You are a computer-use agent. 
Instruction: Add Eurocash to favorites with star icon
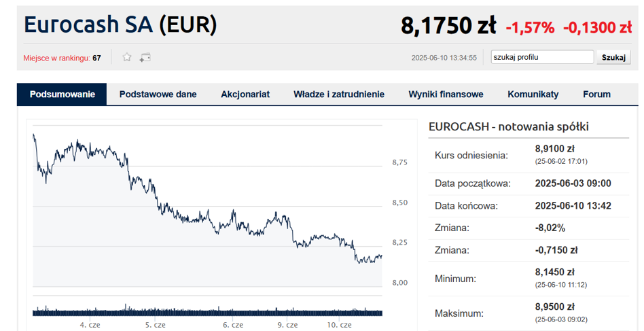point(127,57)
